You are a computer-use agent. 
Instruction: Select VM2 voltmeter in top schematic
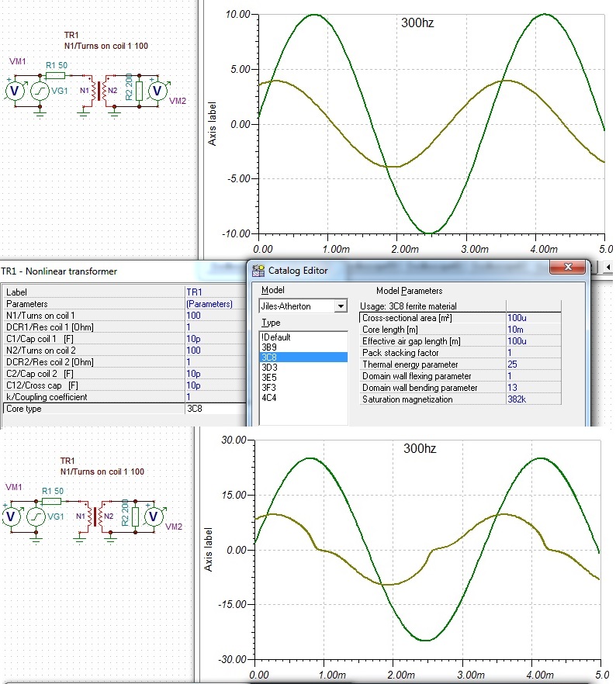pyautogui.click(x=157, y=91)
